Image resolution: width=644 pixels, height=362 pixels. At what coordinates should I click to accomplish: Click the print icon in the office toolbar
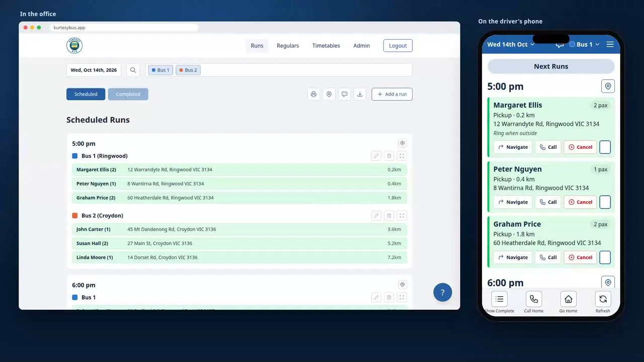pyautogui.click(x=313, y=94)
